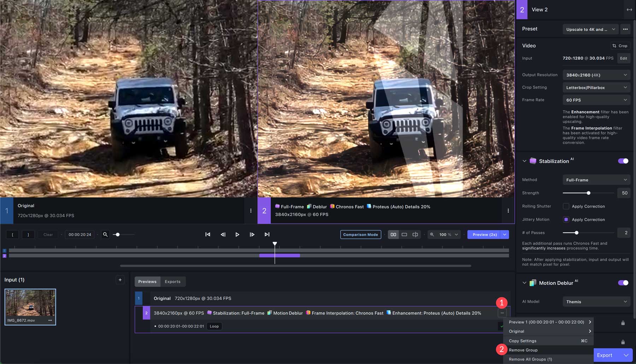This screenshot has height=364, width=636.
Task: Open the Themis AI Model dropdown
Action: pyautogui.click(x=596, y=302)
